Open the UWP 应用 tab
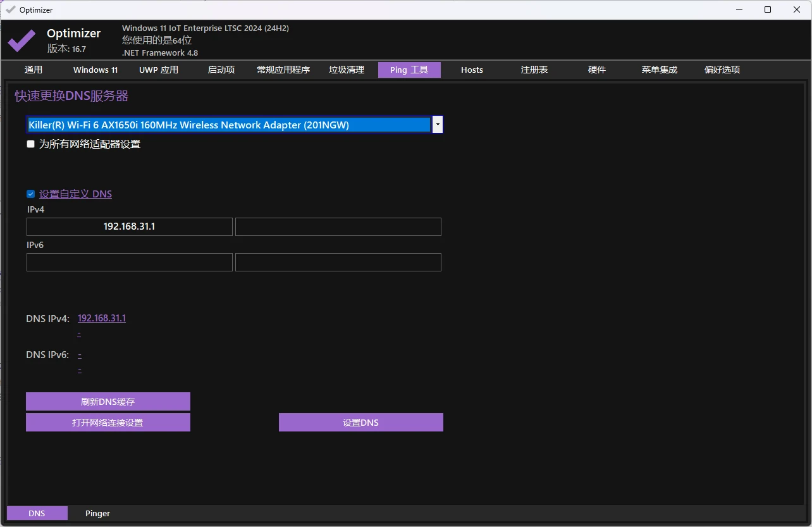Screen dimensions: 812x527 [x=159, y=70]
